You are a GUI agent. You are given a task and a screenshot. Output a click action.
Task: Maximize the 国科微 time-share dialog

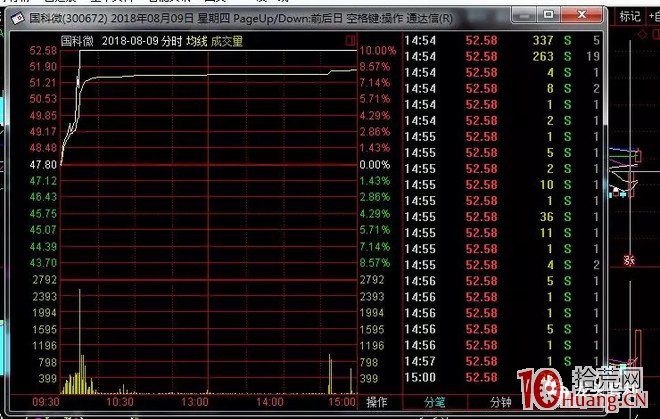point(549,15)
